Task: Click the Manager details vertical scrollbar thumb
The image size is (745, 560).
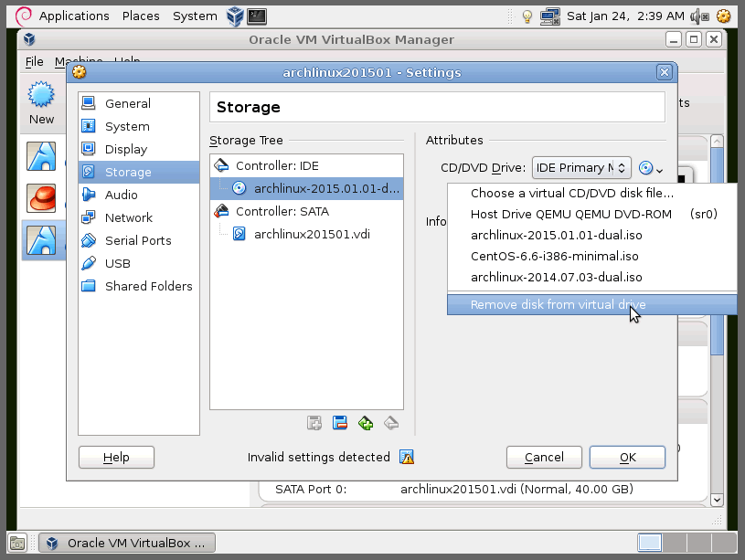Action: point(717,251)
